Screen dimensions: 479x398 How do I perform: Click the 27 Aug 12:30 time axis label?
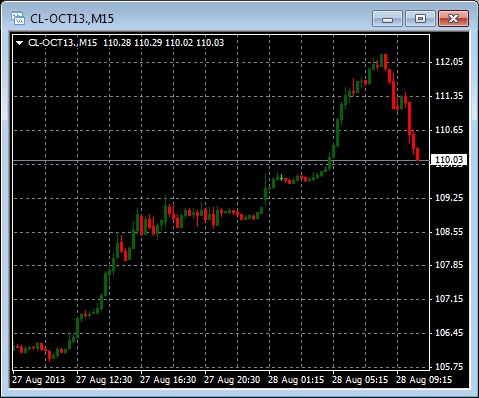104,380
